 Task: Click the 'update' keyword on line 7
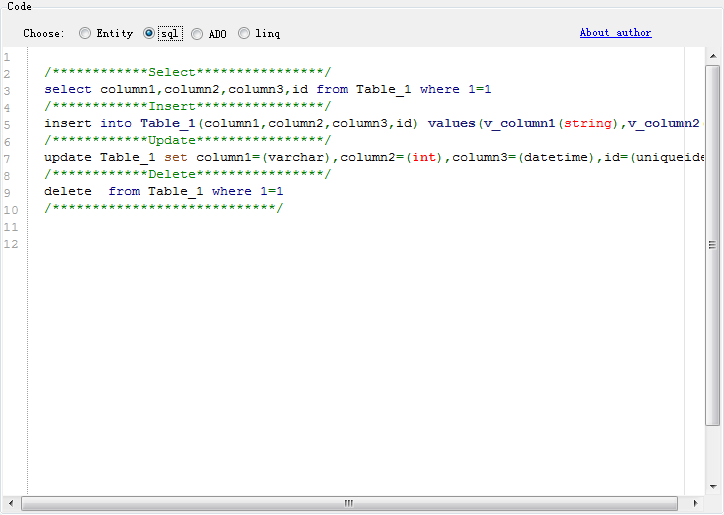click(x=68, y=158)
